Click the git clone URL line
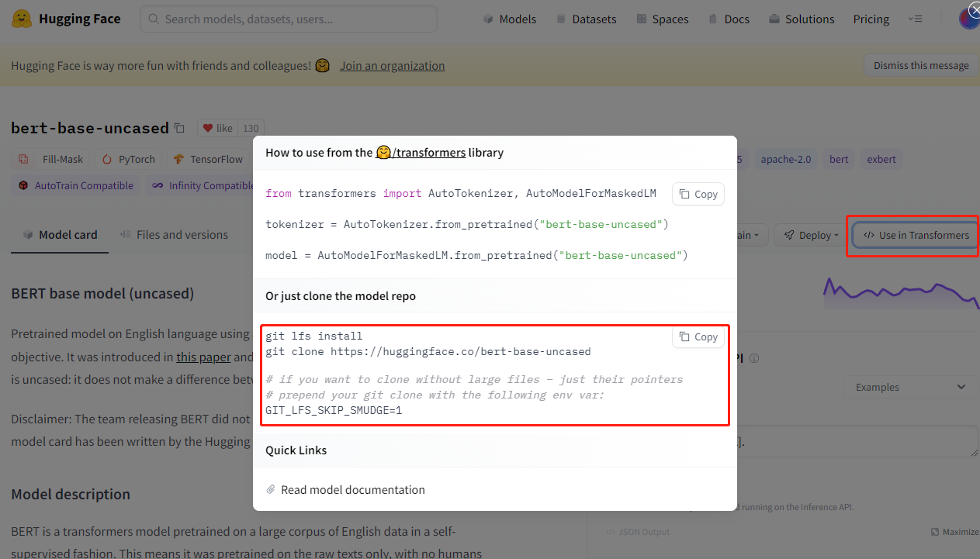980x559 pixels. point(428,352)
